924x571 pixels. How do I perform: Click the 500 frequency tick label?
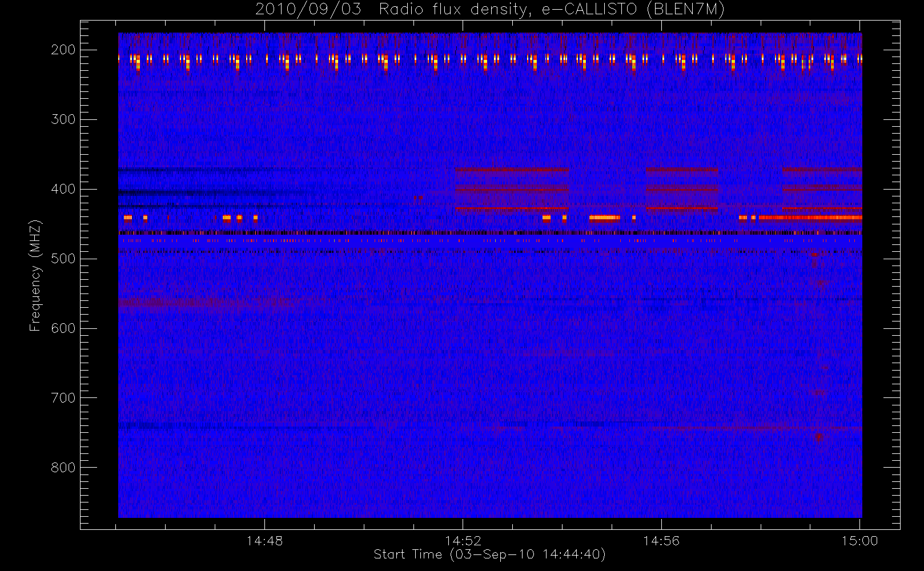pyautogui.click(x=63, y=259)
